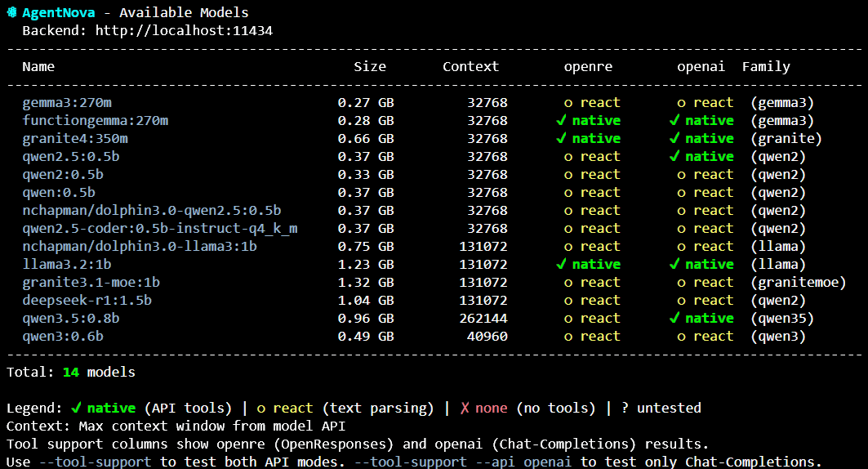This screenshot has height=469, width=868.
Task: Click the openre native checkmark for granite4:350m
Action: click(x=561, y=138)
